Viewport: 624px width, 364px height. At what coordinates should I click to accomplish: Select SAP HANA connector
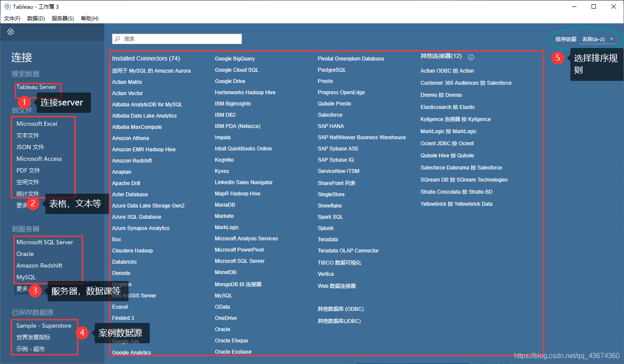tap(331, 126)
